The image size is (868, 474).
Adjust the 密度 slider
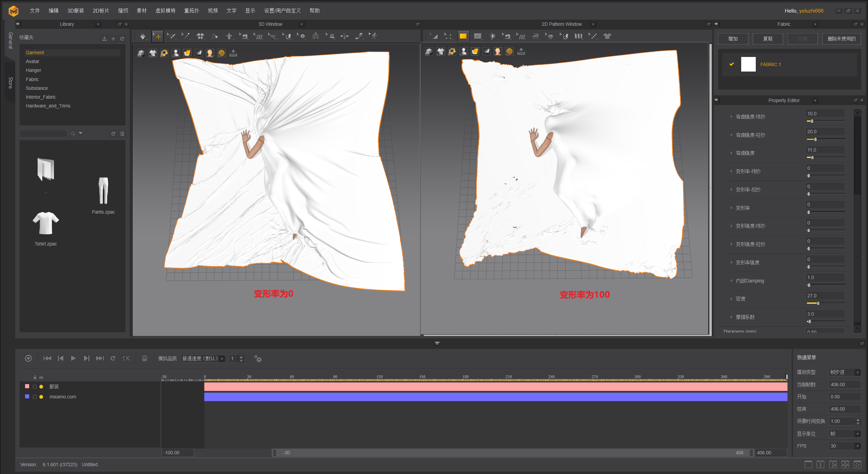[x=818, y=303]
